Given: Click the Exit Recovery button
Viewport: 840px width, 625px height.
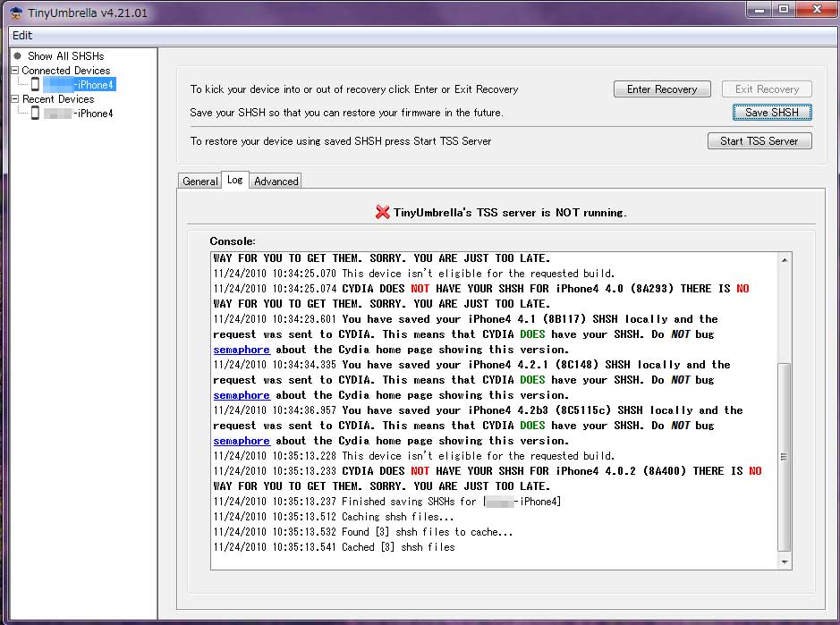Looking at the screenshot, I should (767, 89).
